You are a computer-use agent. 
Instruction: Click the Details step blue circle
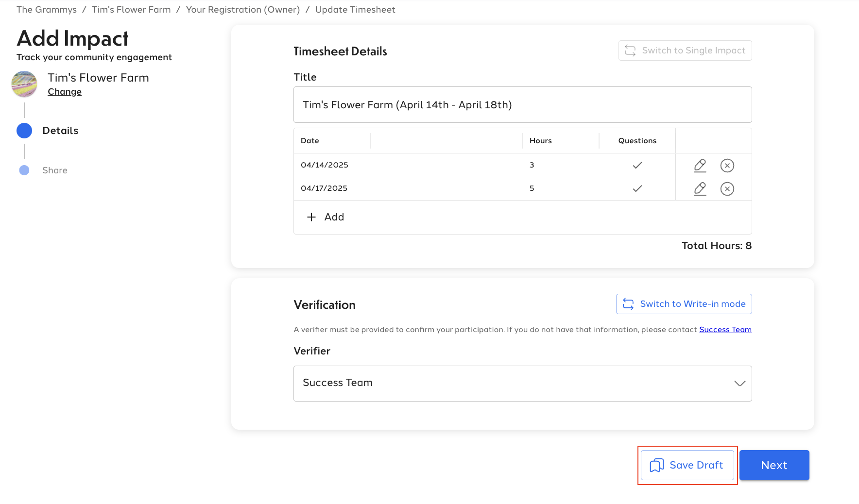click(24, 131)
